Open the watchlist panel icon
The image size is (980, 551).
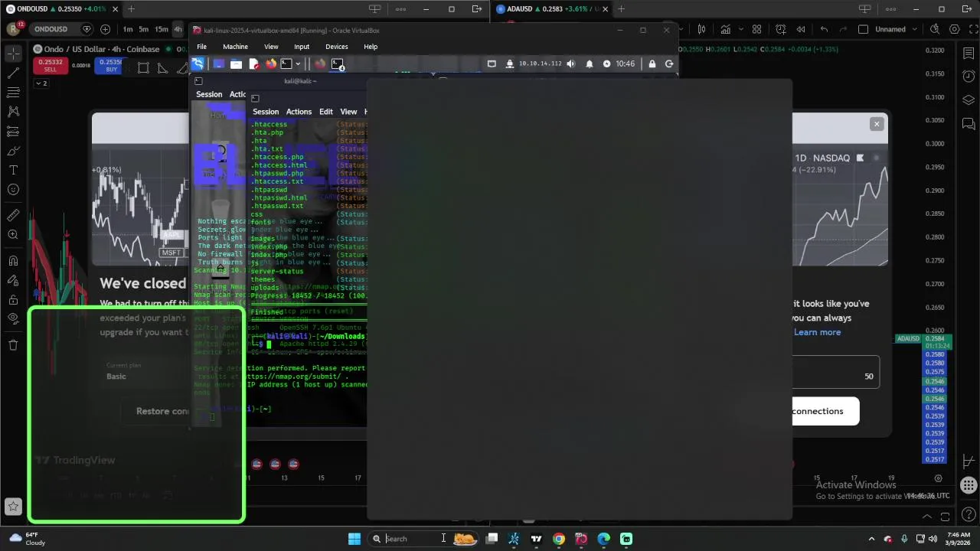click(x=969, y=54)
